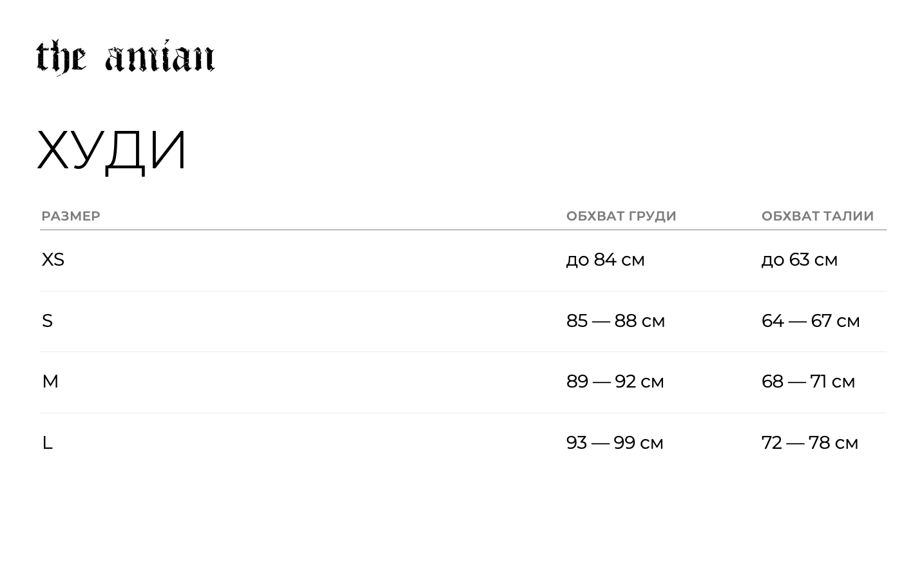Click the "до 63 см" waist value
Screen dimensions: 924x561
click(x=799, y=259)
